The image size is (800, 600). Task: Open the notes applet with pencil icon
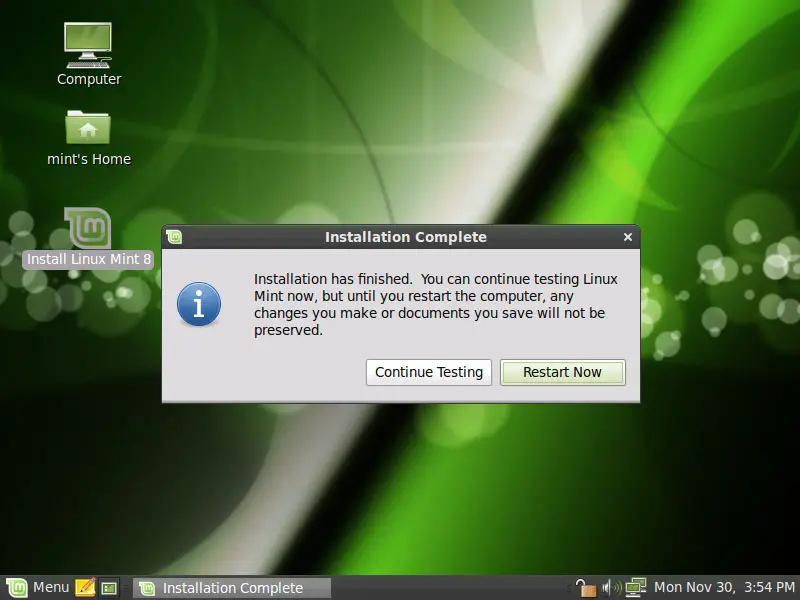tap(85, 588)
